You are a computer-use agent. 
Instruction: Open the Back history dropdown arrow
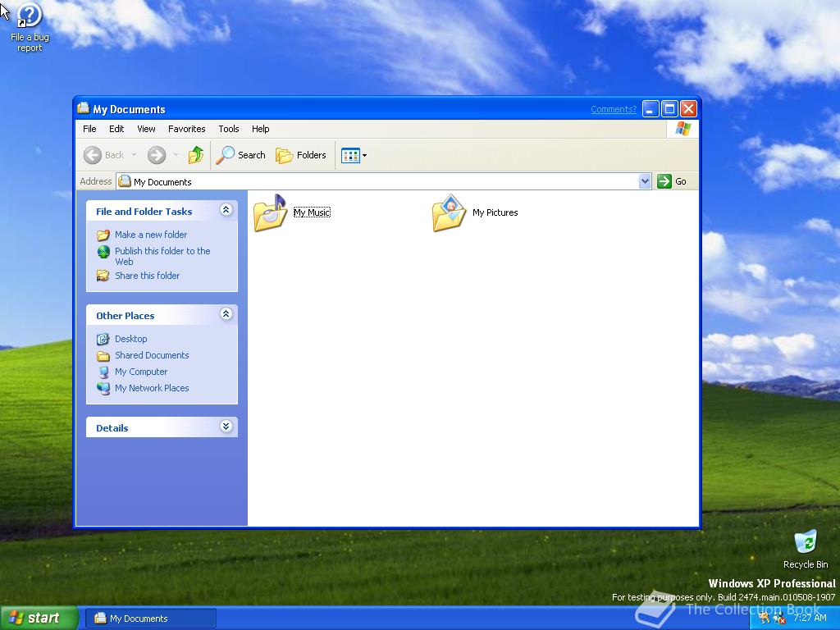pyautogui.click(x=134, y=155)
